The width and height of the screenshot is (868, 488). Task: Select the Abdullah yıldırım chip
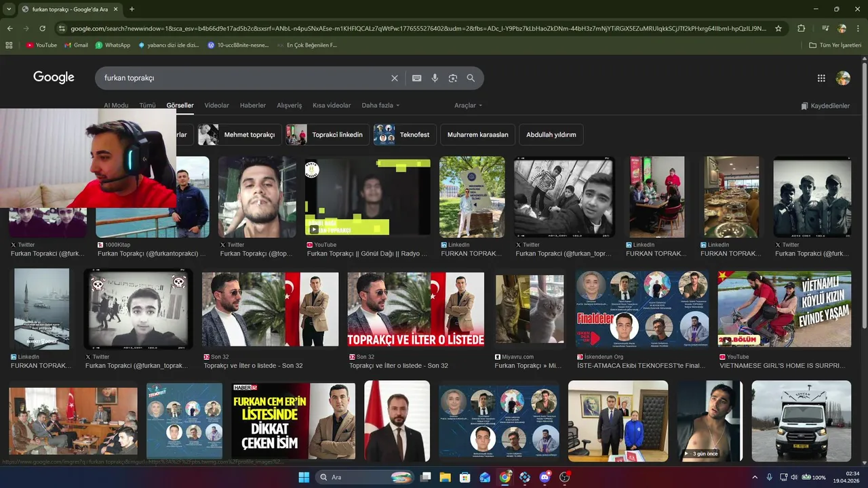[551, 134]
